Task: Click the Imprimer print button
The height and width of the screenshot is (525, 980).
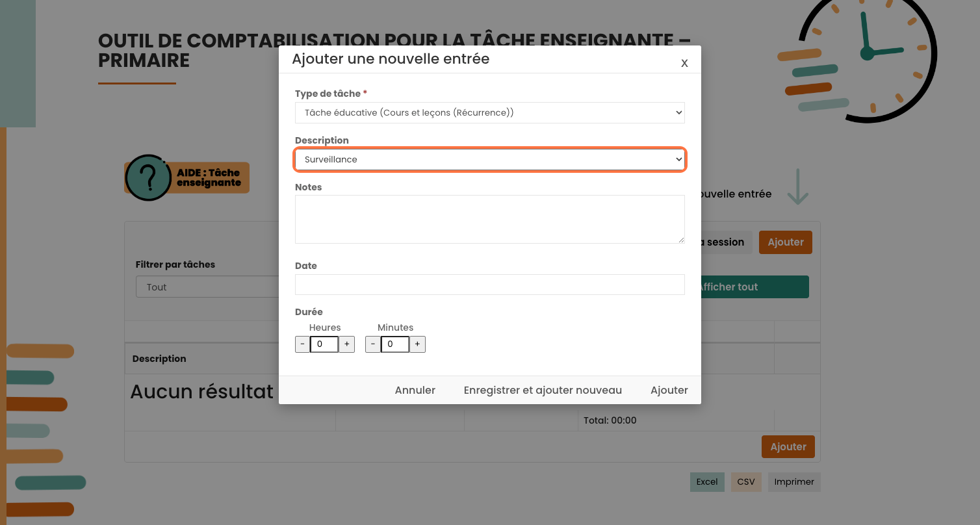Action: (x=794, y=482)
